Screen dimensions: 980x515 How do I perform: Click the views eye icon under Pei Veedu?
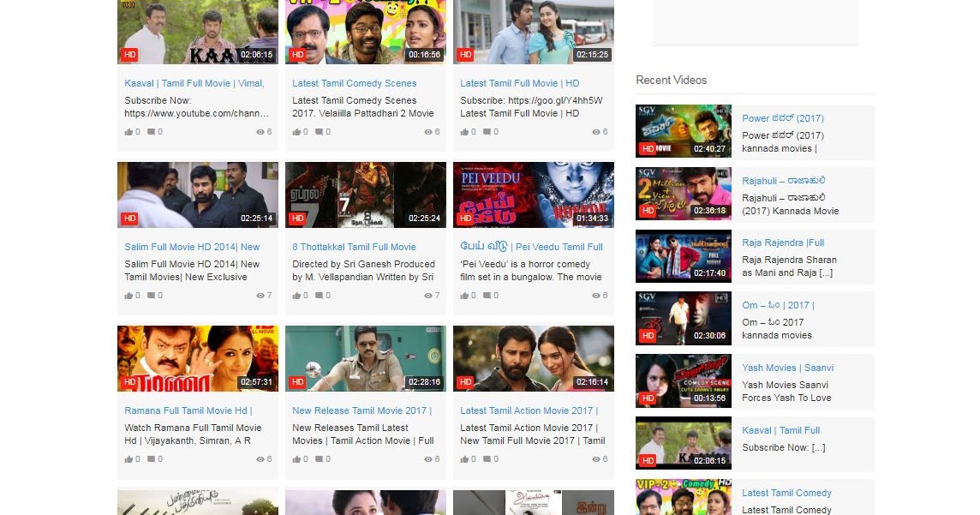(595, 296)
